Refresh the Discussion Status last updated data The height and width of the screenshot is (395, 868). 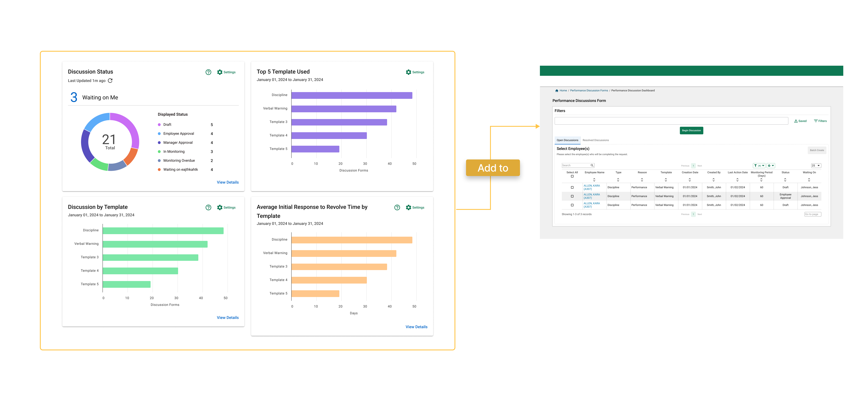[110, 80]
